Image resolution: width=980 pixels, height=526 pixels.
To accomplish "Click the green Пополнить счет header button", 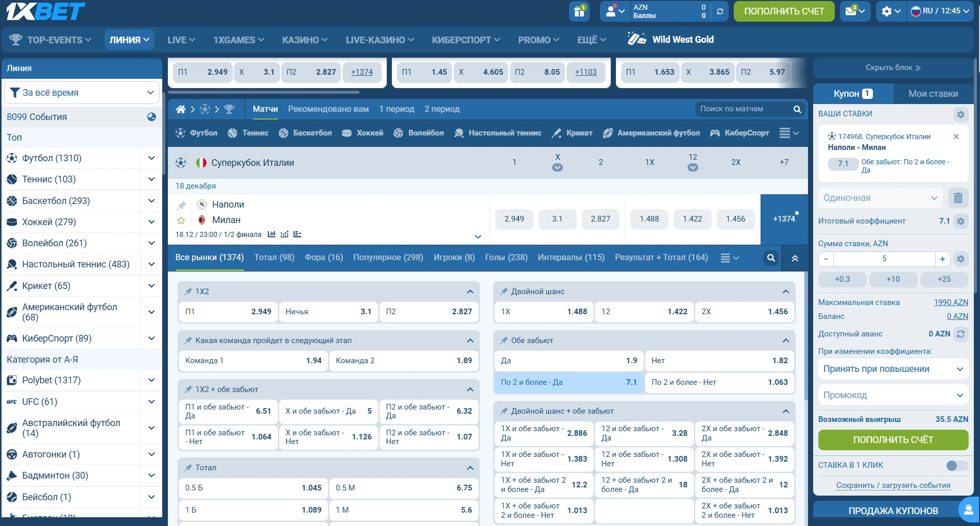I will coord(783,11).
